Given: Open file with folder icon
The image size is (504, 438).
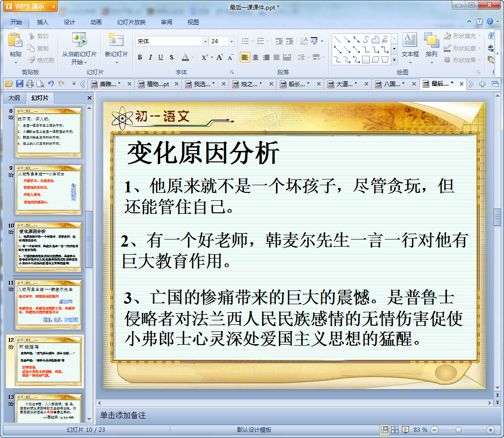Looking at the screenshot, I should [9, 84].
